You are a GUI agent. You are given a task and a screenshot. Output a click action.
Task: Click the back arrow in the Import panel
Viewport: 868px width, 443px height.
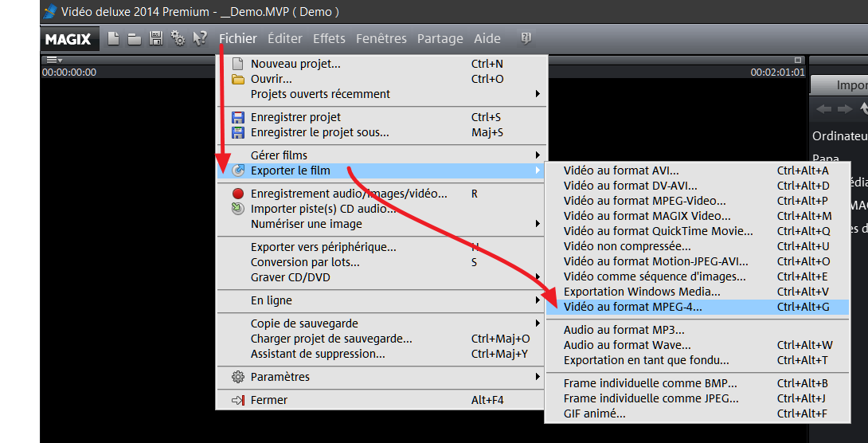[x=823, y=109]
